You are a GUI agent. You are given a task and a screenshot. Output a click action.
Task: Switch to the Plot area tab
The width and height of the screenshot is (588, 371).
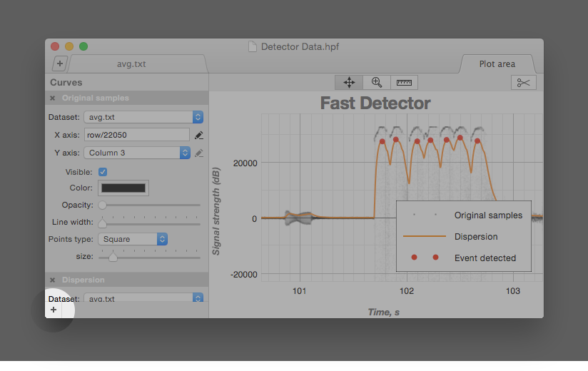click(497, 64)
